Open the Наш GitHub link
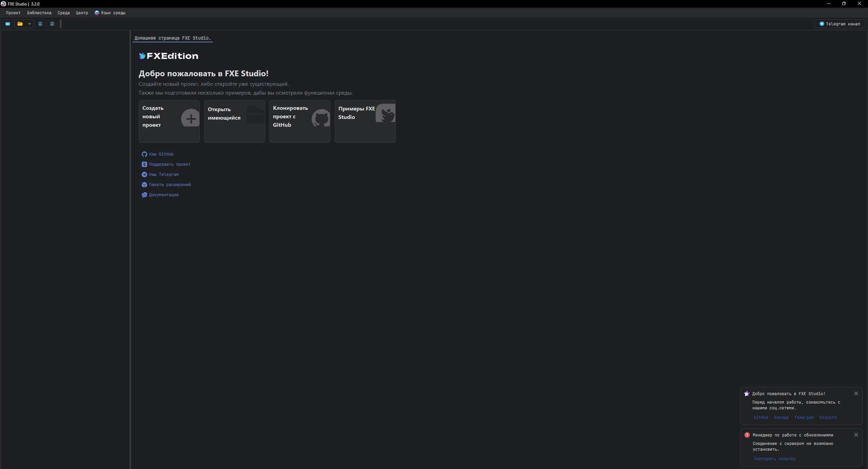This screenshot has width=868, height=469. (x=161, y=154)
